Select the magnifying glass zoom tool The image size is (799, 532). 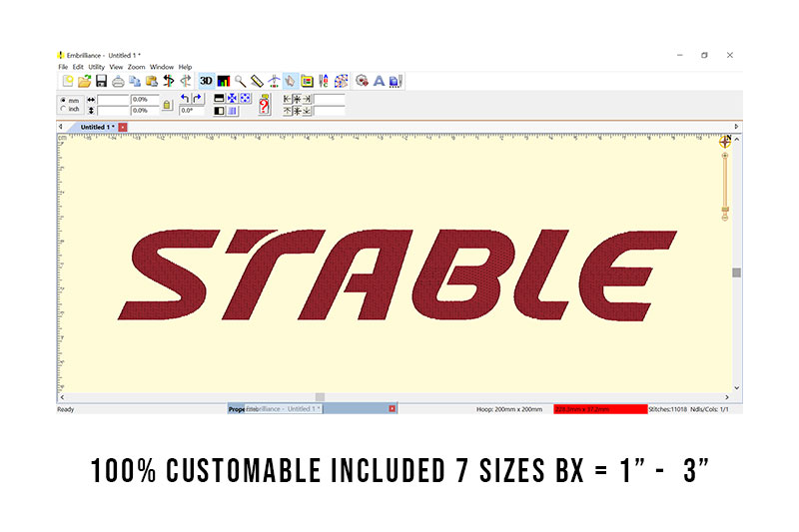240,81
